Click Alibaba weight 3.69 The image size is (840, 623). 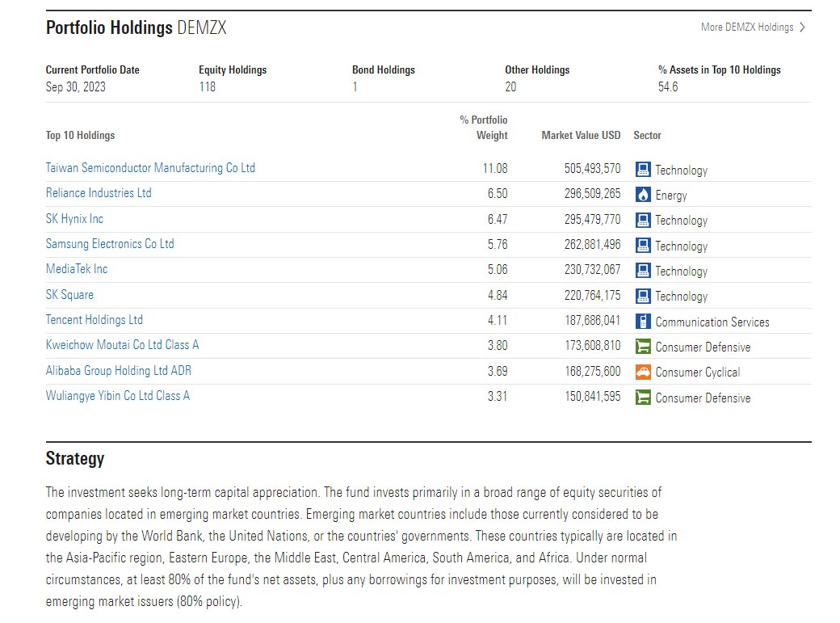click(498, 371)
